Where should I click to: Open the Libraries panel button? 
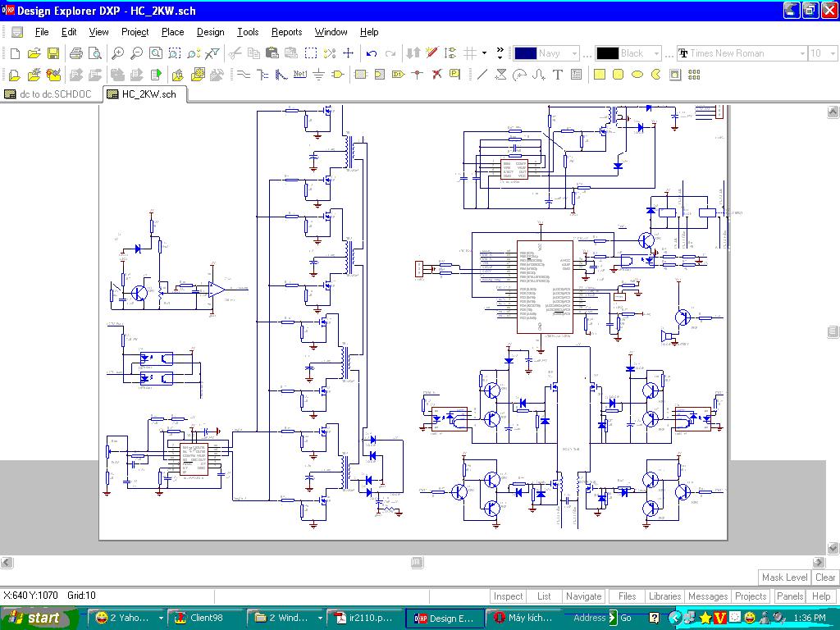click(664, 596)
